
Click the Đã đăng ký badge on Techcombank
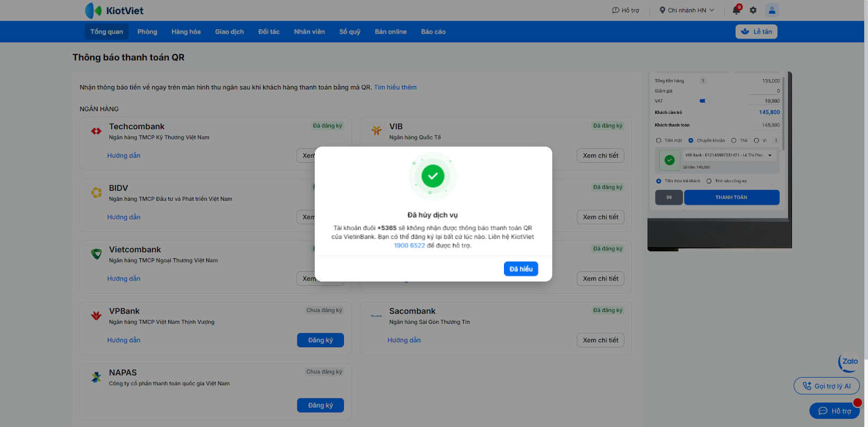[x=328, y=126]
